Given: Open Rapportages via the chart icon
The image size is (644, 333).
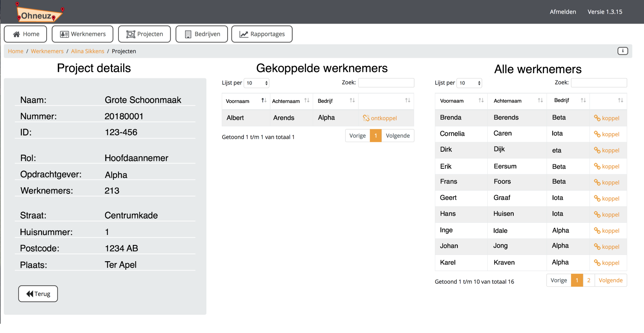Looking at the screenshot, I should point(244,34).
